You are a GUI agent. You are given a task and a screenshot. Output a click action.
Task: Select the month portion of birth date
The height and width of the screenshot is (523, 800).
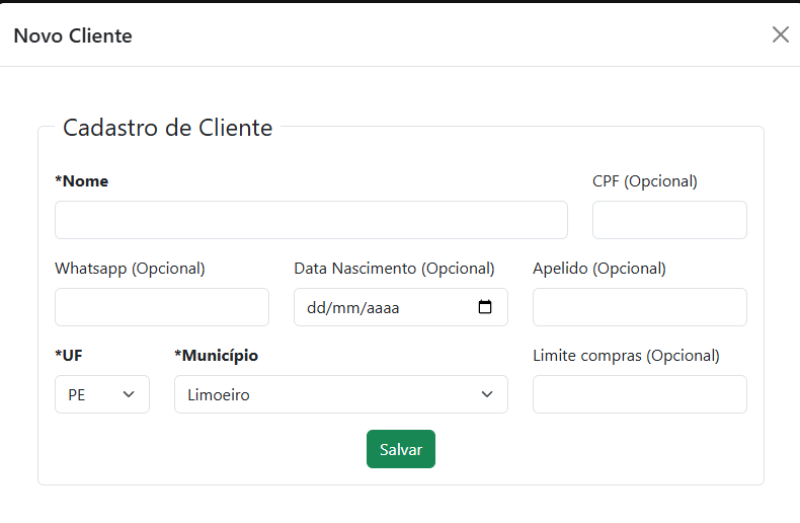tap(344, 308)
